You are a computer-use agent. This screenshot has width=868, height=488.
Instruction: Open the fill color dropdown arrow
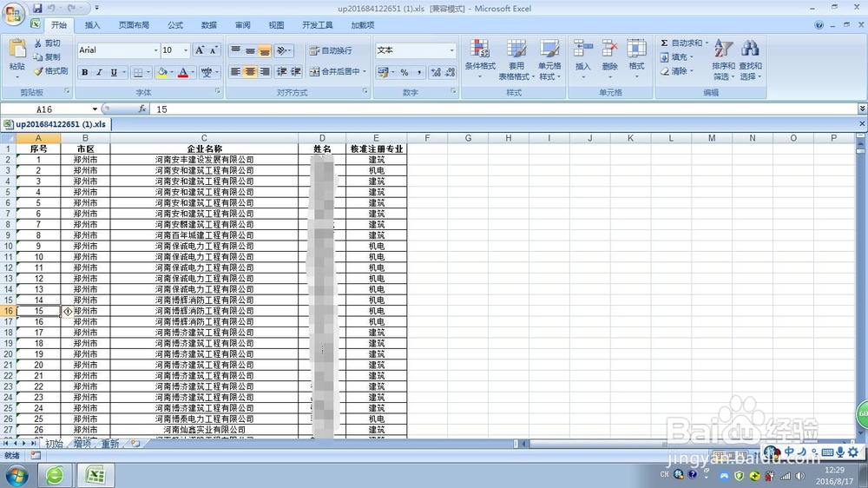pos(172,72)
